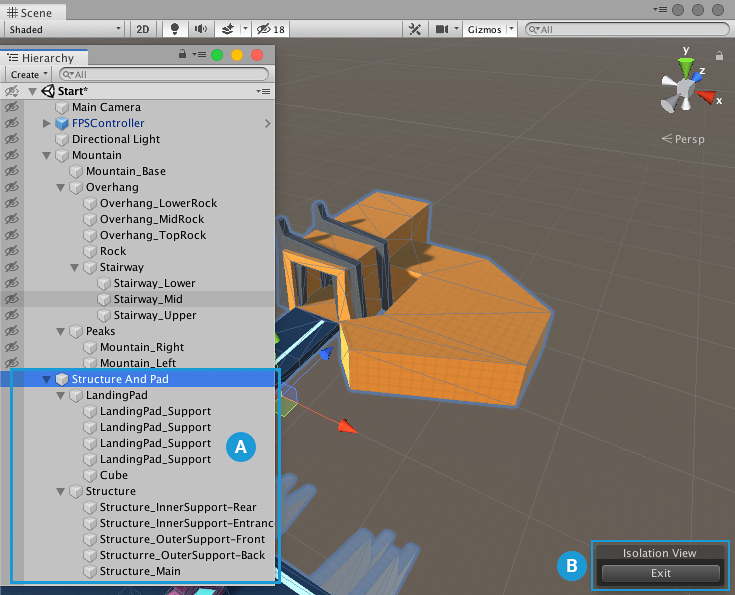Open the Gizmos dropdown arrow
This screenshot has width=735, height=595.
point(511,29)
